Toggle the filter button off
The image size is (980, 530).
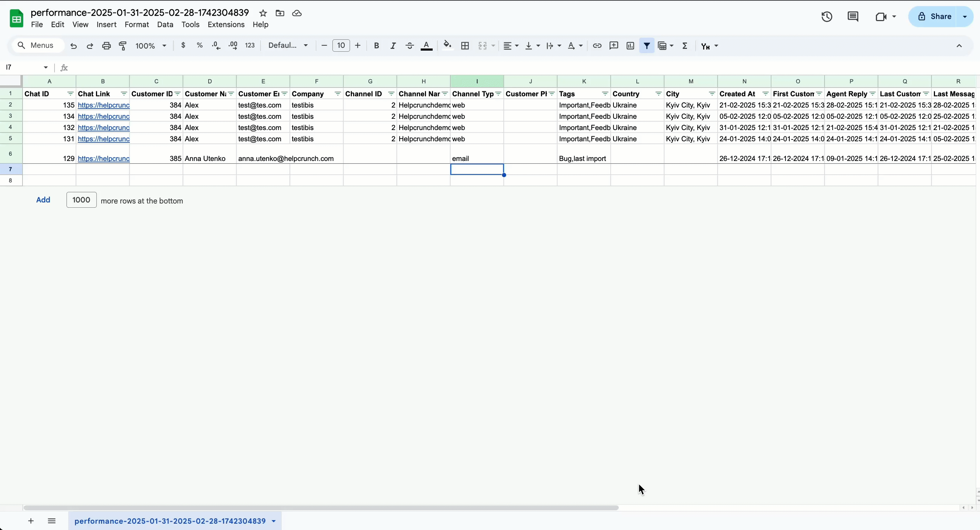click(x=647, y=46)
